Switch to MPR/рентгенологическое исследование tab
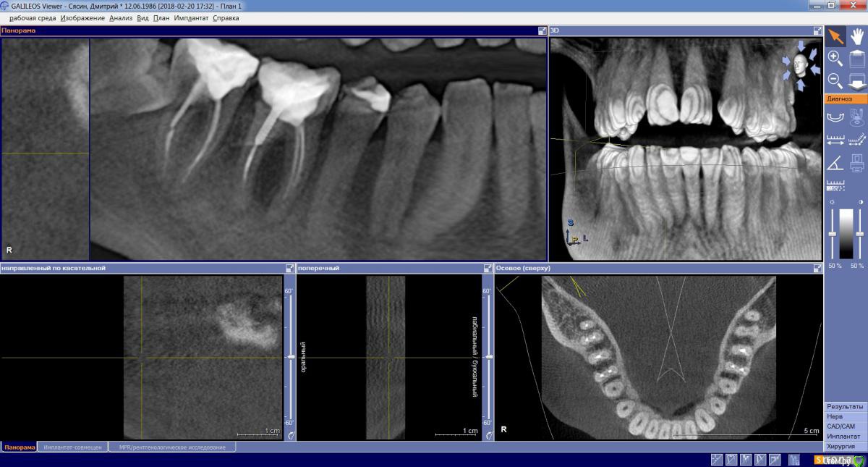The width and height of the screenshot is (868, 467). pos(172,447)
